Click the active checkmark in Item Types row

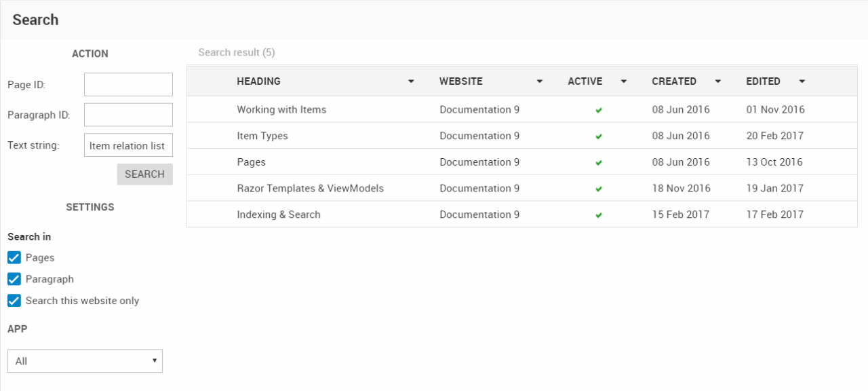point(599,136)
